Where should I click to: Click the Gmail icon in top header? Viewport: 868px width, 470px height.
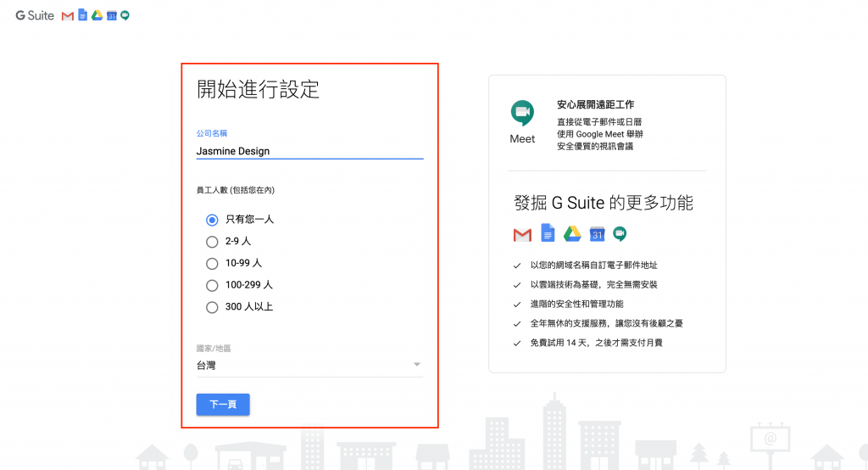[x=68, y=16]
